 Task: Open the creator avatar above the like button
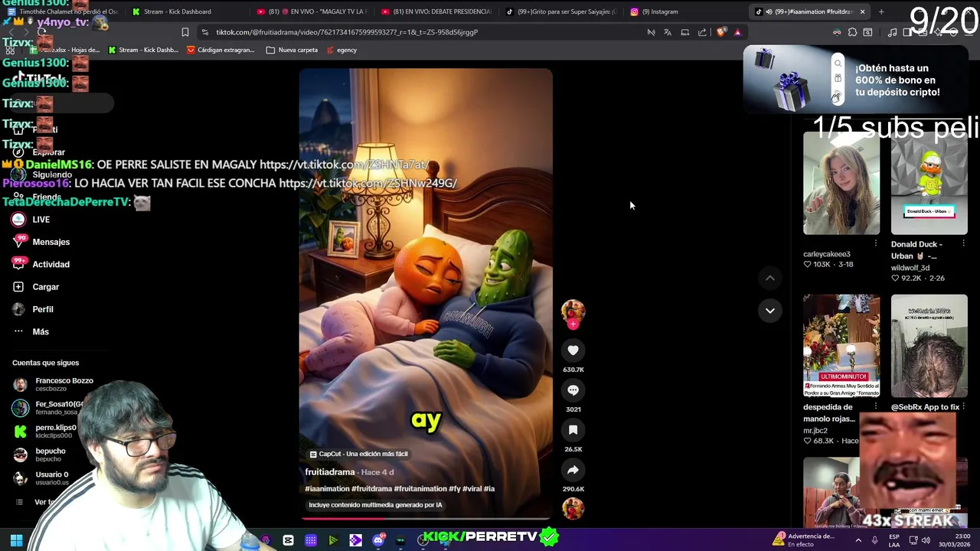click(x=573, y=310)
